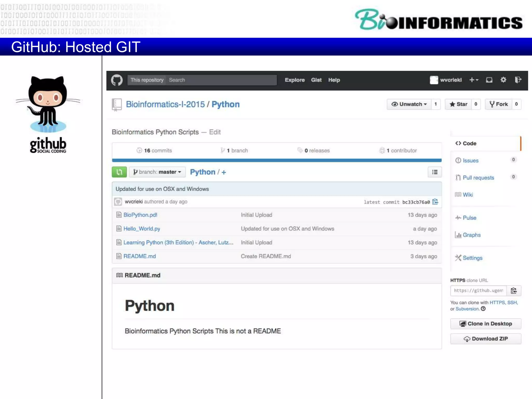Click latest commit hash bc33cb76a0

click(x=416, y=202)
